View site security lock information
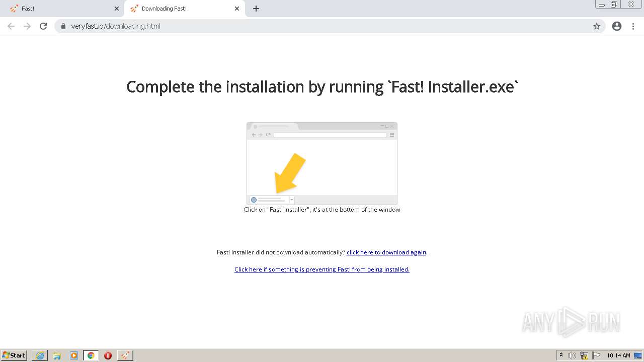This screenshot has height=362, width=644. coord(63,26)
